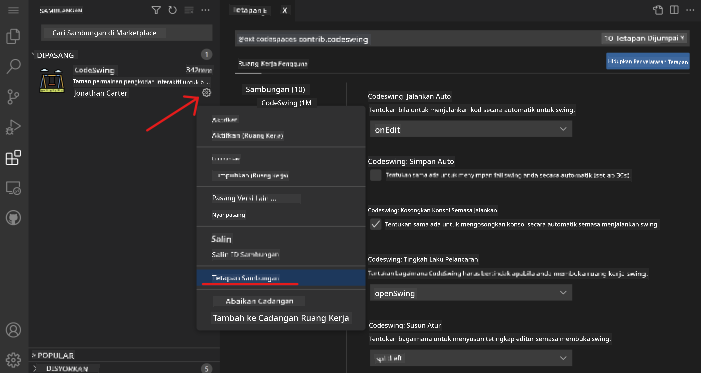Open the Accounts icon at bottom left
The height and width of the screenshot is (373, 701).
click(x=13, y=330)
